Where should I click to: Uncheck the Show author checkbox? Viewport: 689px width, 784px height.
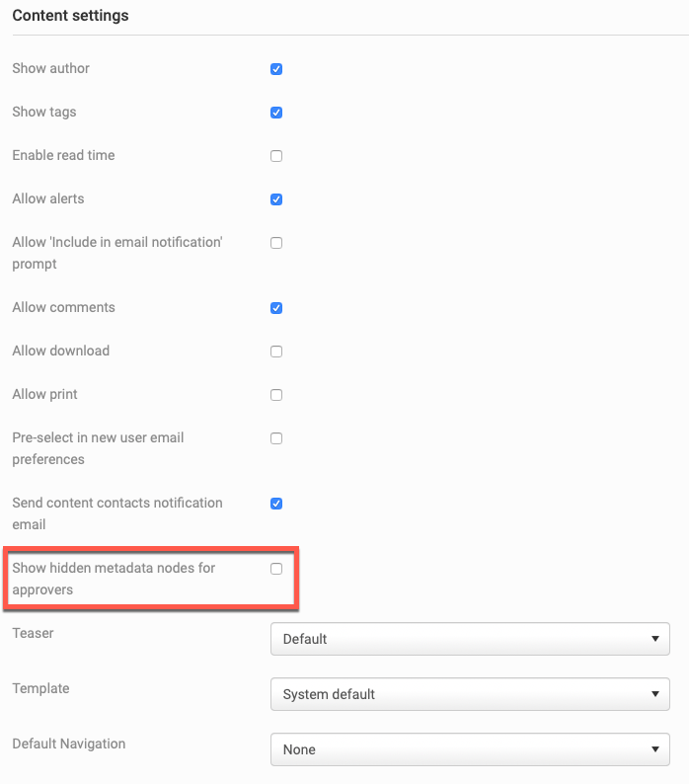coord(276,69)
